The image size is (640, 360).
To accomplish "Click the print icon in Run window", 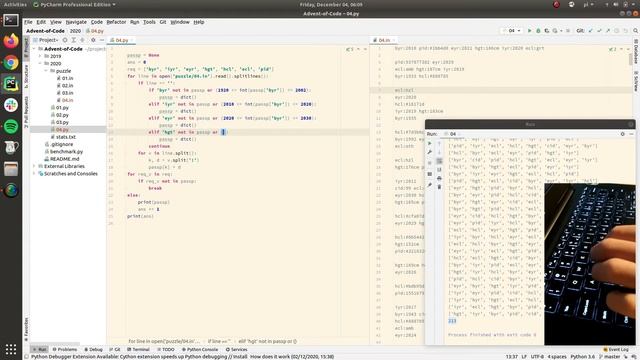I will (x=439, y=178).
